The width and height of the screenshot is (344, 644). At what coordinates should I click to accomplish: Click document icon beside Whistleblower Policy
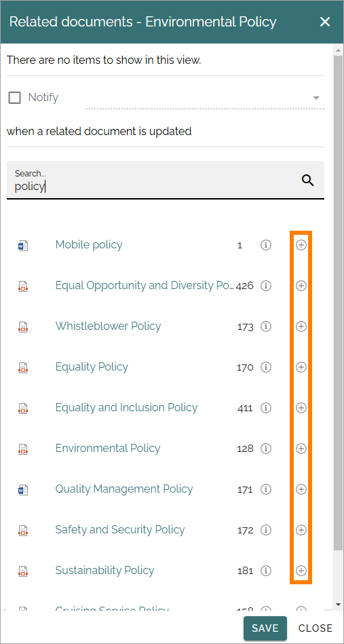[x=23, y=327]
